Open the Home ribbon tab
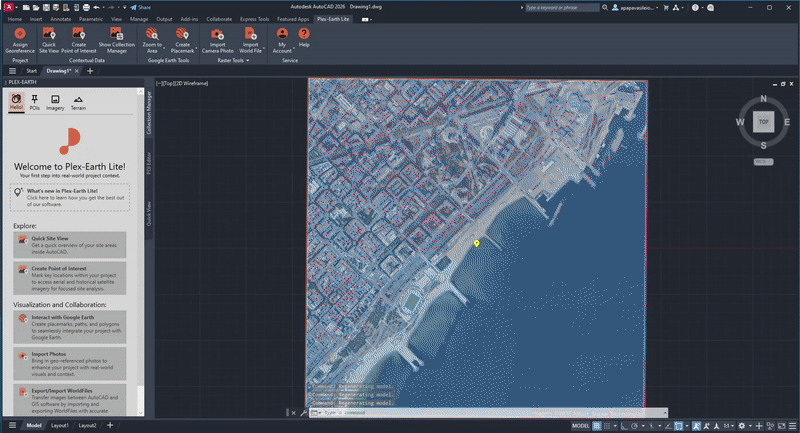This screenshot has height=433, width=800. coord(15,19)
